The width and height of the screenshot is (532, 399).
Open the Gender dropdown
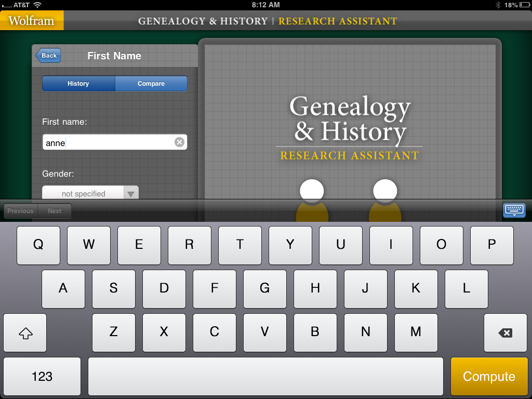click(83, 193)
